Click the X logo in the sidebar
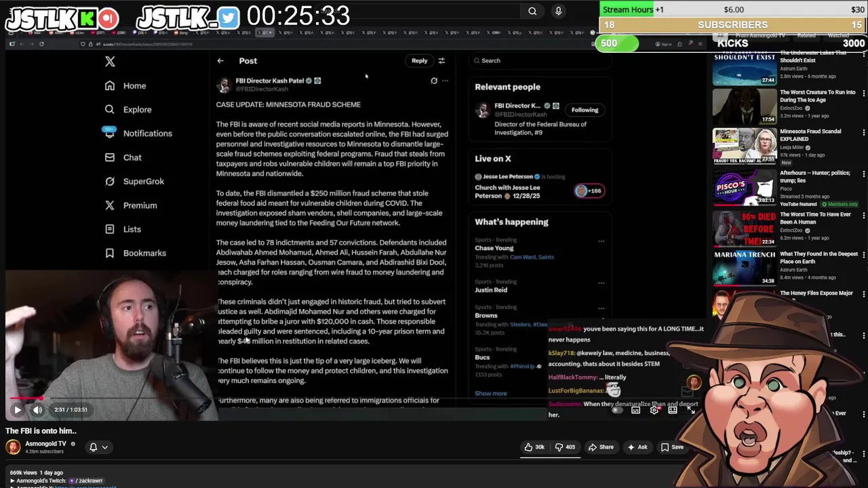Image resolution: width=868 pixels, height=488 pixels. coord(110,61)
